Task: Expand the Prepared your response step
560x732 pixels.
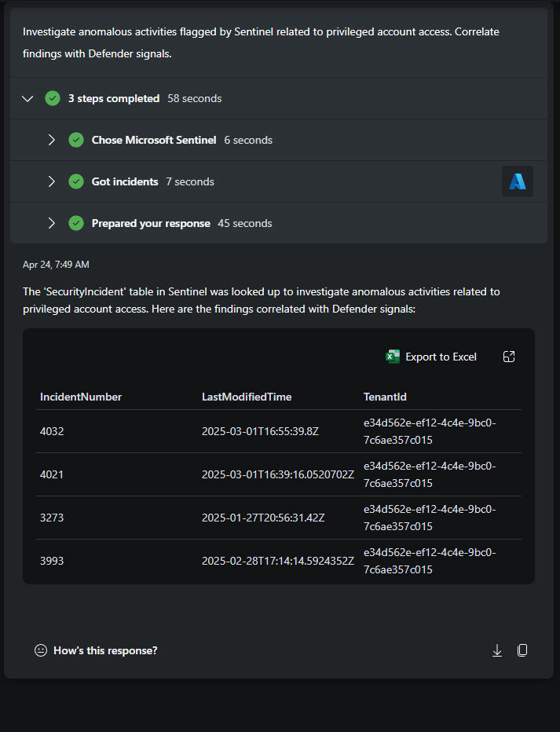Action: [x=51, y=223]
